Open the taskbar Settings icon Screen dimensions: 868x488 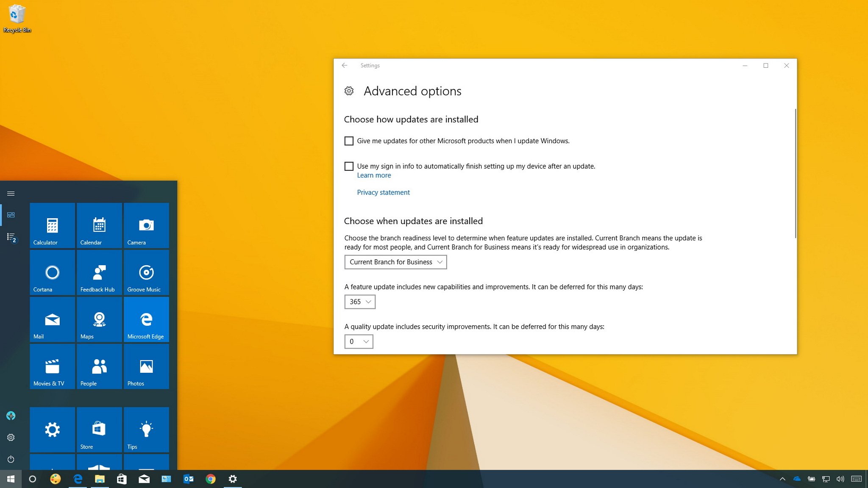(x=234, y=478)
